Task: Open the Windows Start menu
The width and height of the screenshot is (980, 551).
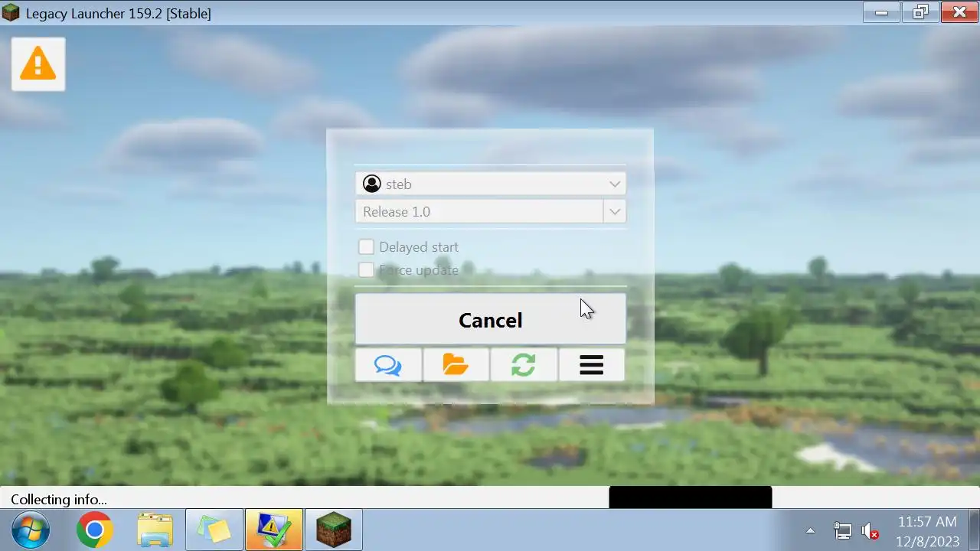Action: pos(31,530)
